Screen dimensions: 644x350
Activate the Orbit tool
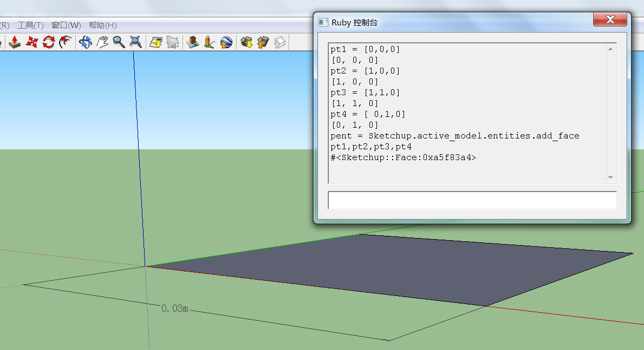coord(85,42)
